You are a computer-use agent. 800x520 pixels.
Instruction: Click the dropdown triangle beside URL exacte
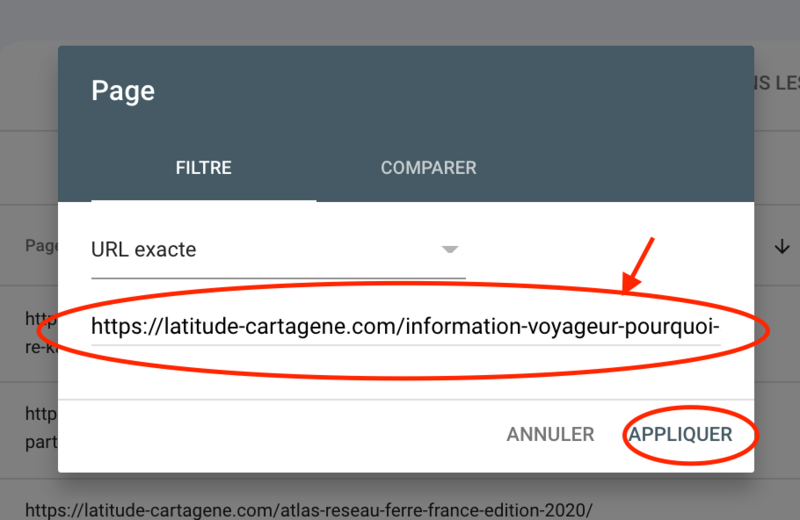(x=450, y=249)
